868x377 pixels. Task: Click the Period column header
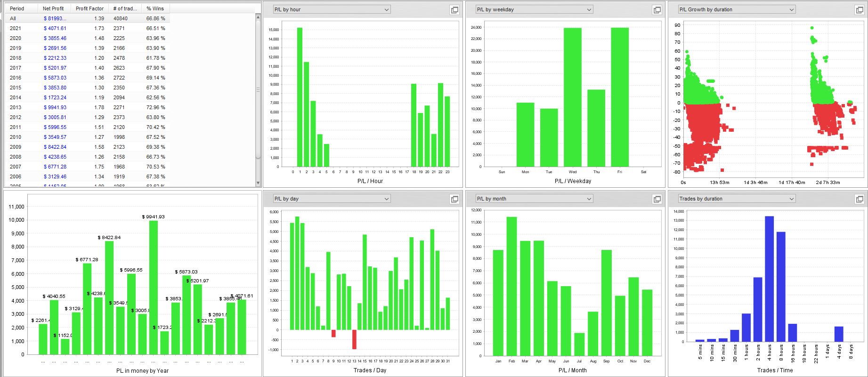(21, 8)
